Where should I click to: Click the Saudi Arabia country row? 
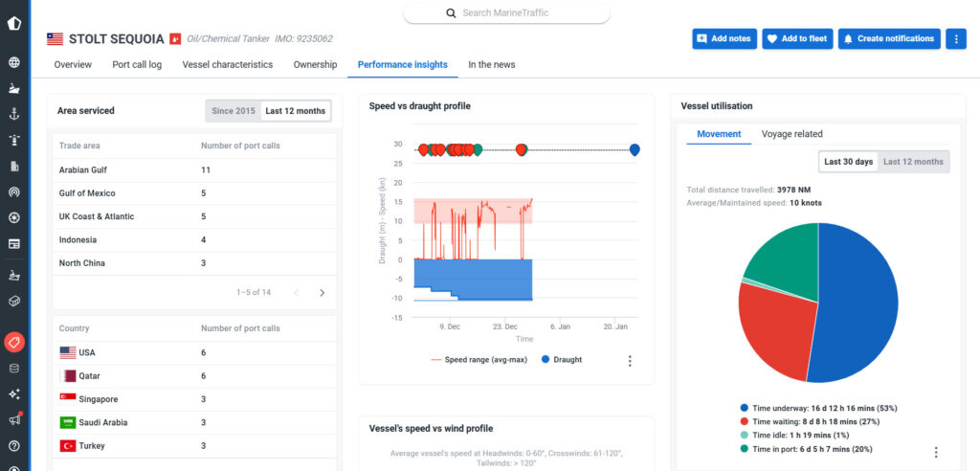tap(194, 423)
